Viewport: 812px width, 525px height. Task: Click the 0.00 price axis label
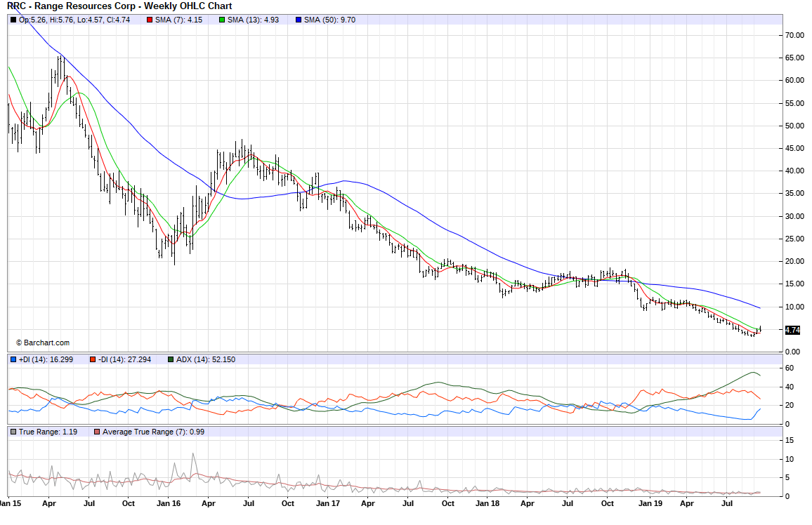[x=793, y=352]
